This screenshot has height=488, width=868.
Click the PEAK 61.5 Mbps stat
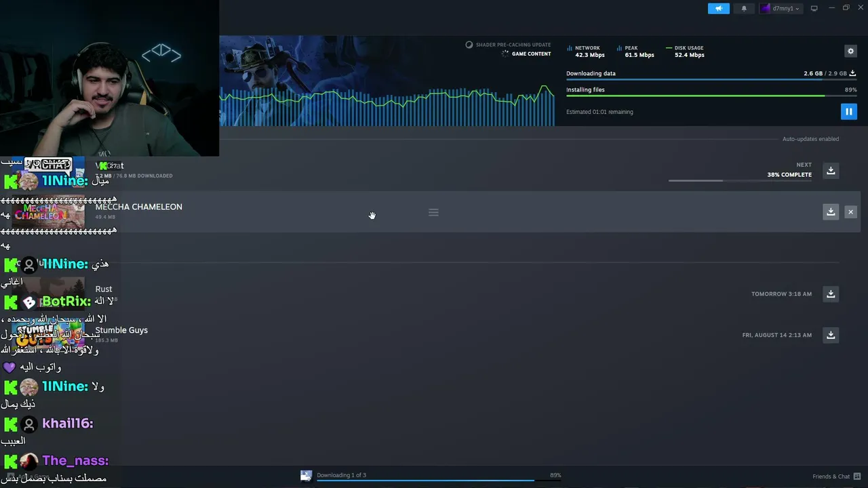point(635,52)
